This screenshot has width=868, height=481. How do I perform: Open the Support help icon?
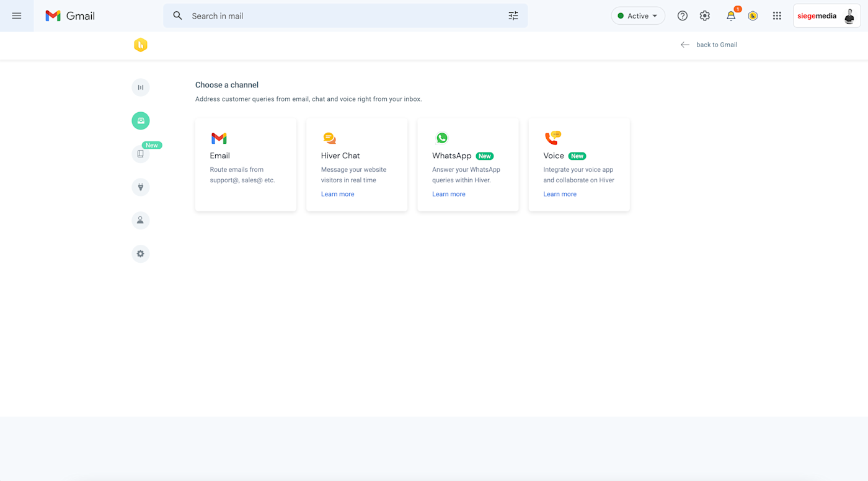click(x=683, y=16)
